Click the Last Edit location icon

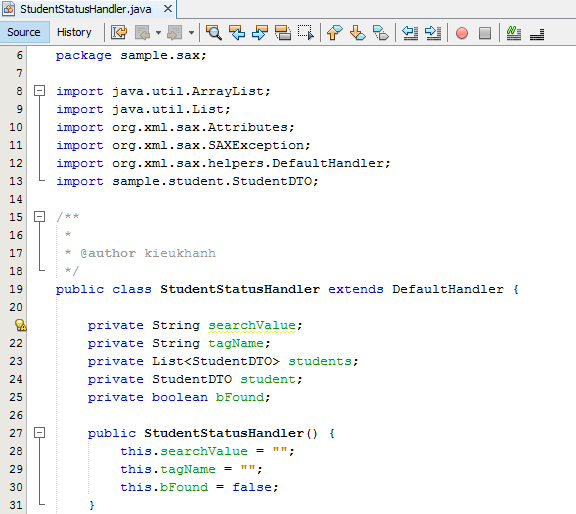pyautogui.click(x=119, y=32)
